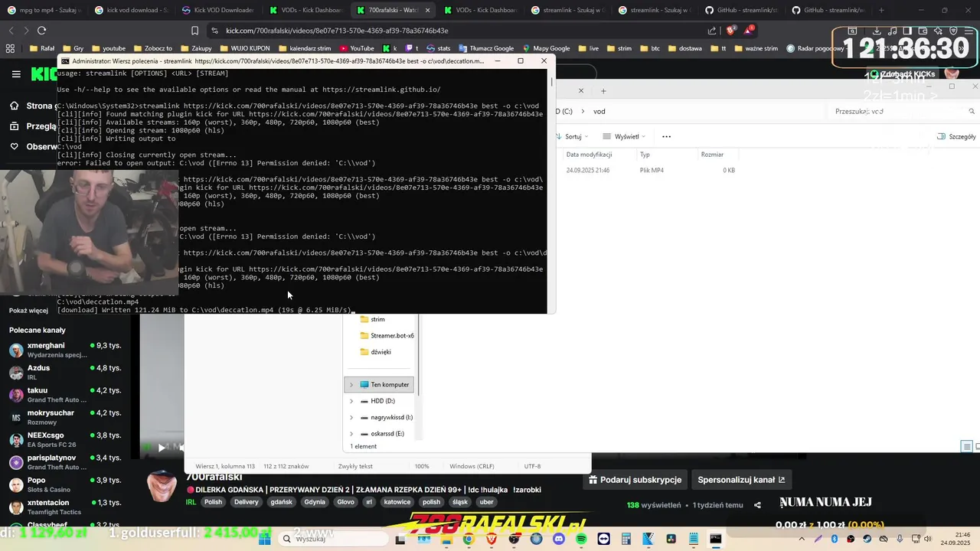Screen dimensions: 980x551
Task: Open volume control in system tray
Action: point(929,539)
